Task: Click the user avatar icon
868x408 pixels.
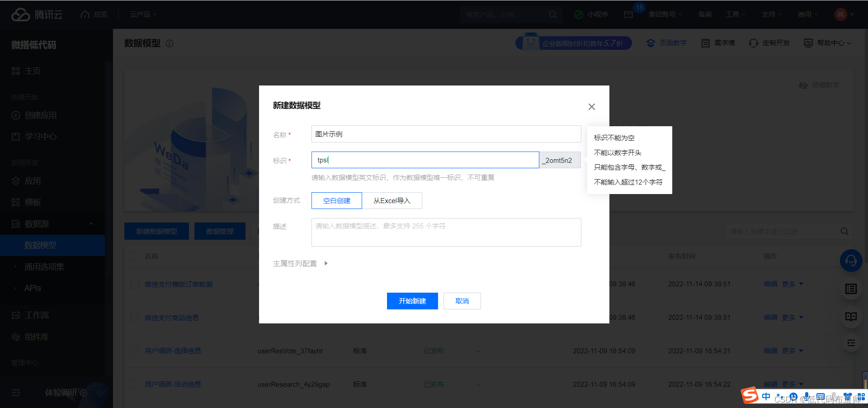Action: (840, 14)
